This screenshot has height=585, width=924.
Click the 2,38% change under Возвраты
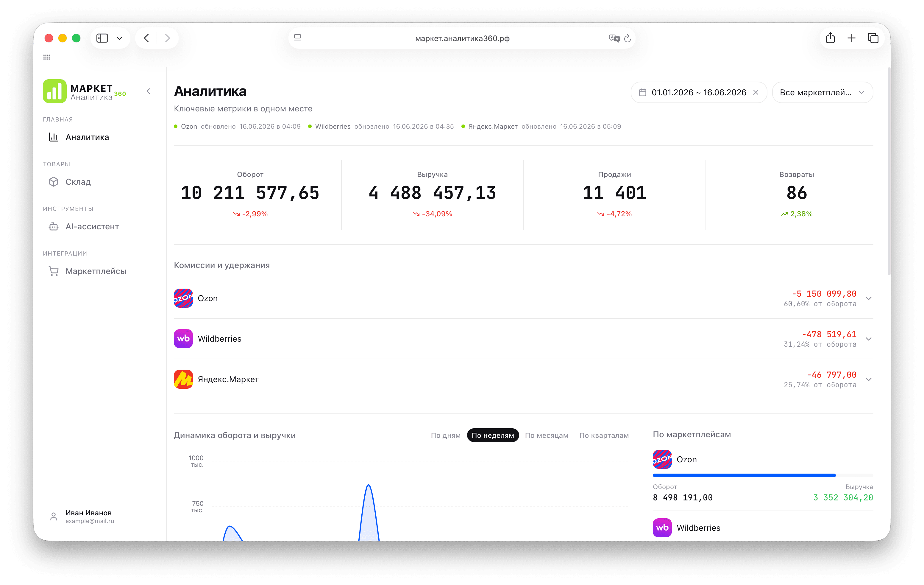point(797,214)
